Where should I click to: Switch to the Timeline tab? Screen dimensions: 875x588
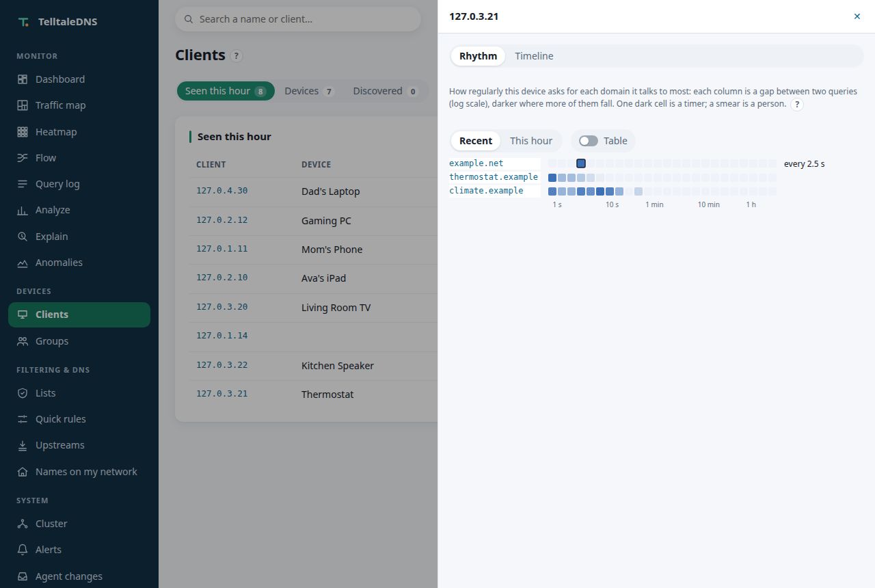point(534,56)
